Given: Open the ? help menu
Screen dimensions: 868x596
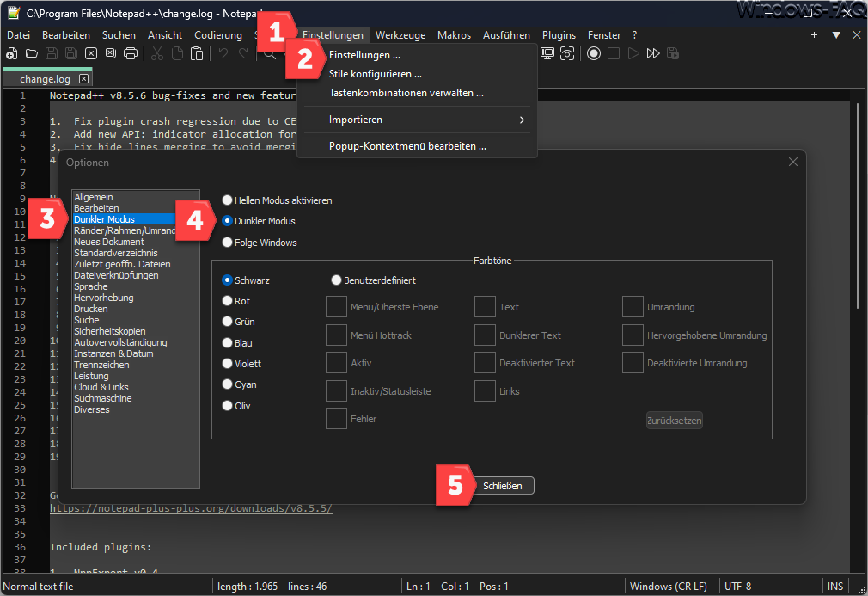Looking at the screenshot, I should pyautogui.click(x=634, y=35).
